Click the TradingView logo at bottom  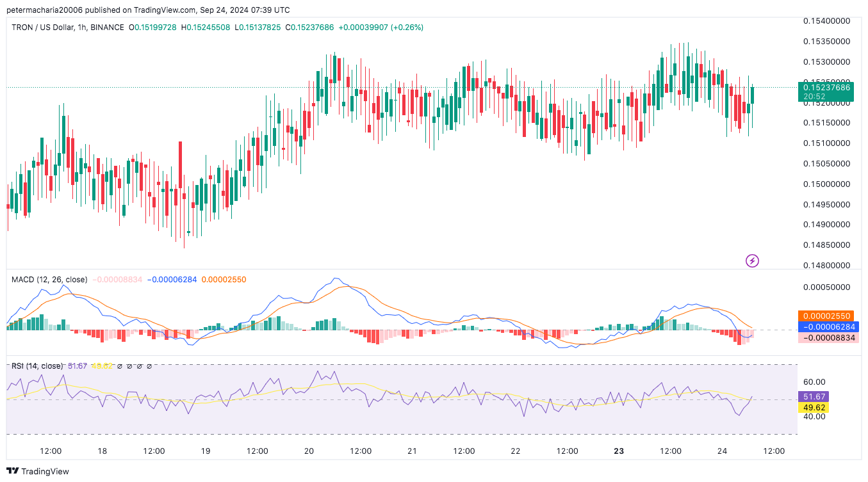pos(38,471)
